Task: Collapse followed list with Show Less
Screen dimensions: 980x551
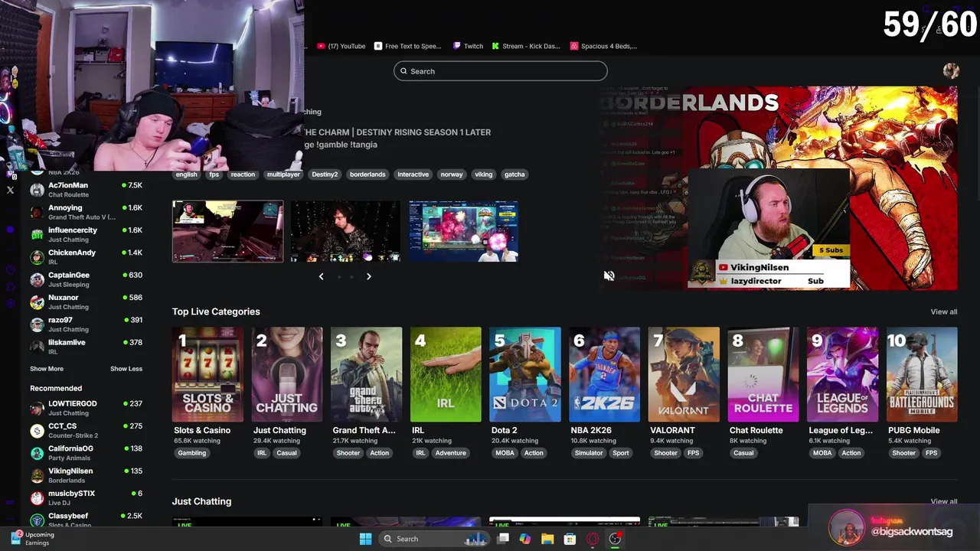Action: coord(126,369)
